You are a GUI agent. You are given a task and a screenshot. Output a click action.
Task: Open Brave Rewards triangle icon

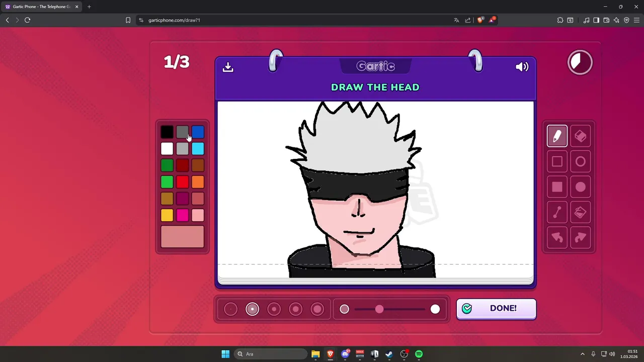[492, 20]
